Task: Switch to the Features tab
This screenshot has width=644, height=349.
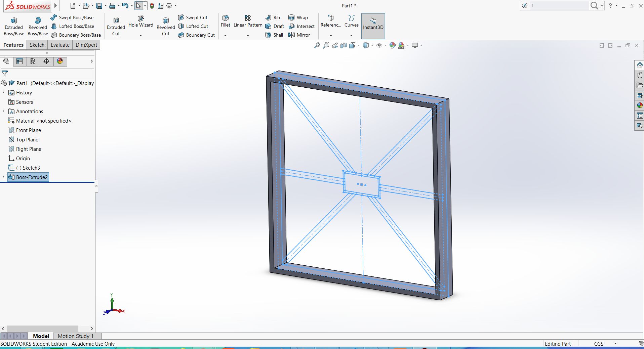Action: click(13, 45)
